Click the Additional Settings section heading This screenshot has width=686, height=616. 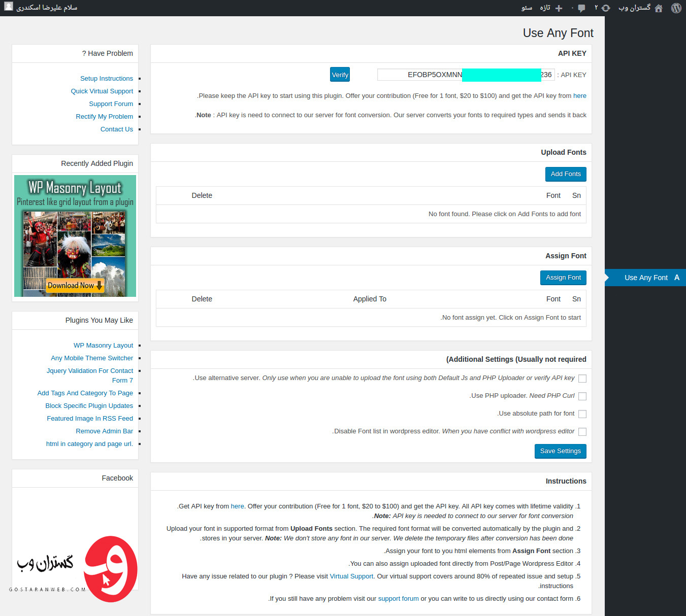[516, 359]
